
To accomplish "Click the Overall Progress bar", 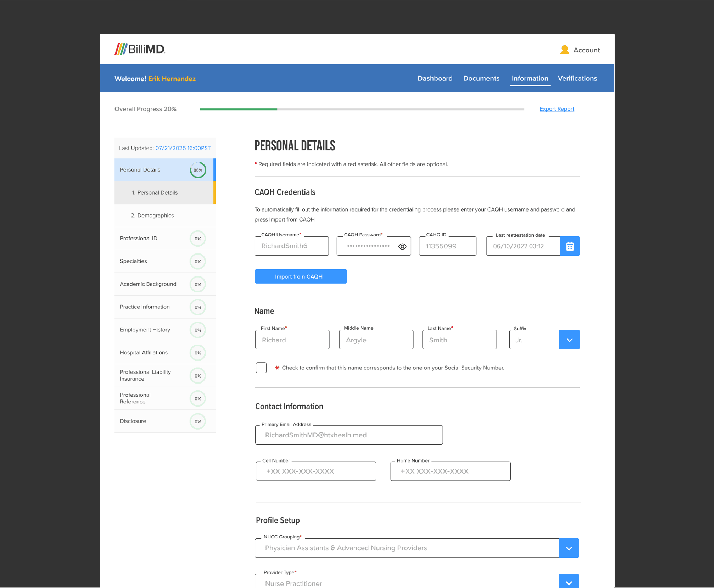I will pyautogui.click(x=362, y=109).
